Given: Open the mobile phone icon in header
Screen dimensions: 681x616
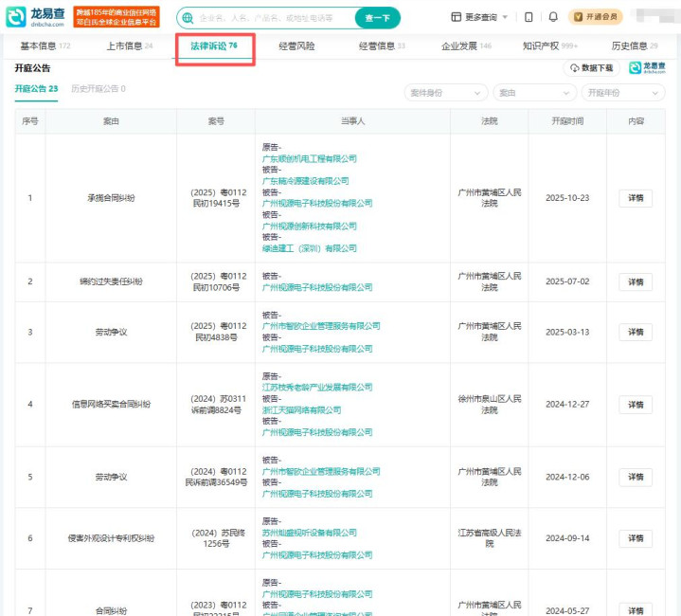Looking at the screenshot, I should (x=529, y=17).
